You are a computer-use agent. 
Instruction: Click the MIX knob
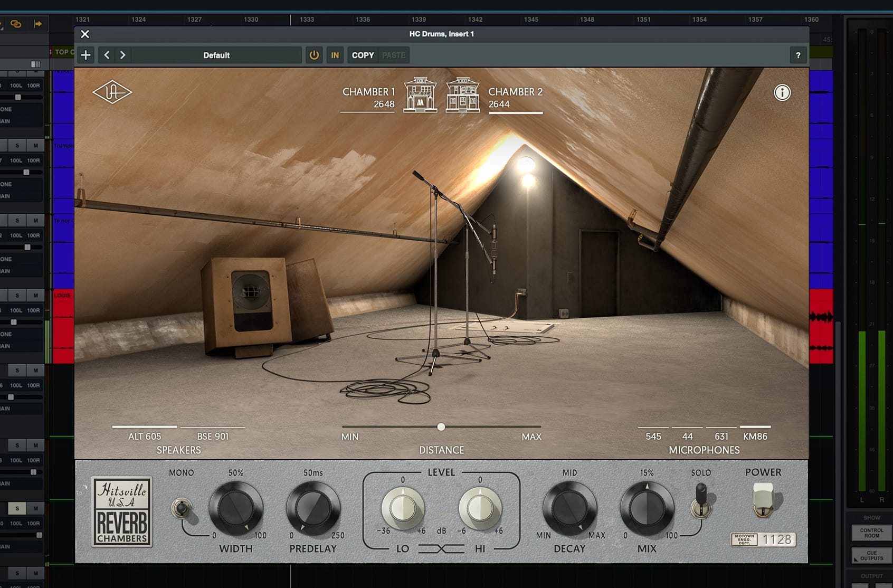point(647,509)
